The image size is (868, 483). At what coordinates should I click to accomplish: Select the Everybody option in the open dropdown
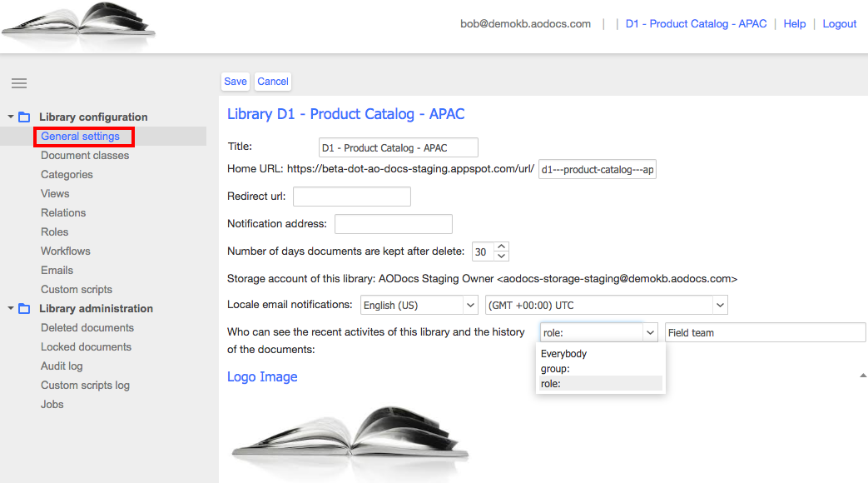(x=563, y=353)
